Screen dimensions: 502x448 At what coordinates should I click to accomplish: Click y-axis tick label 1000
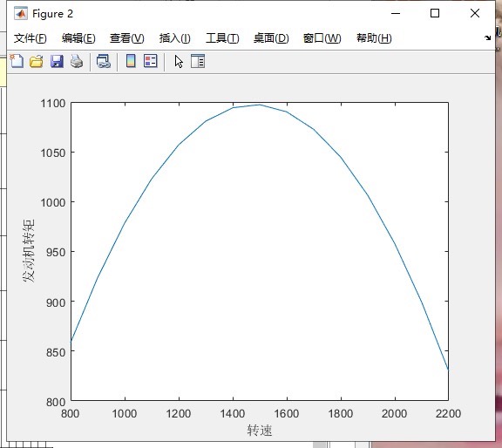pos(53,202)
